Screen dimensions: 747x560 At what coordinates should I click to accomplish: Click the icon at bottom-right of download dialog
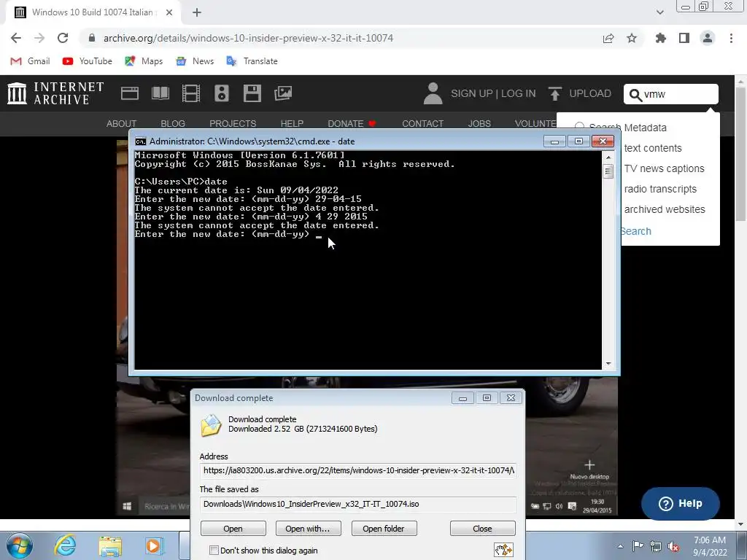(x=503, y=550)
